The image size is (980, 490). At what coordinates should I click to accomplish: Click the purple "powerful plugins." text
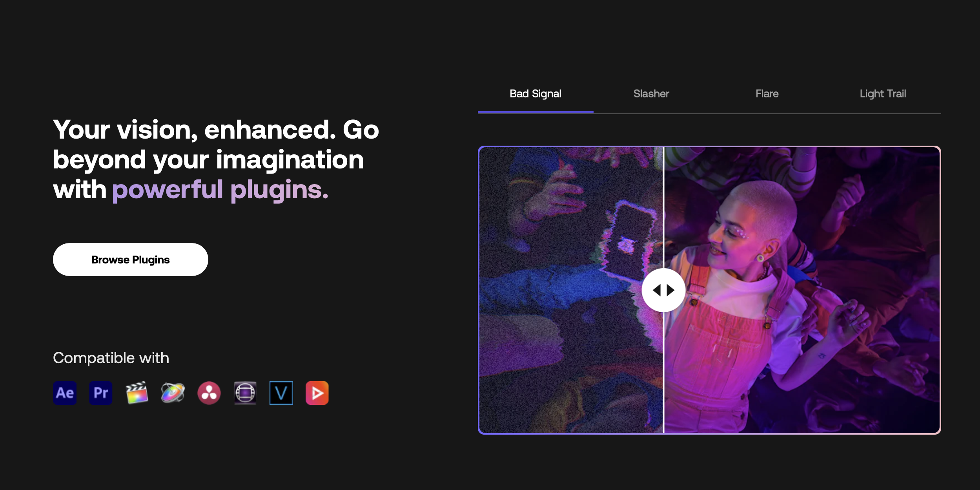click(220, 190)
